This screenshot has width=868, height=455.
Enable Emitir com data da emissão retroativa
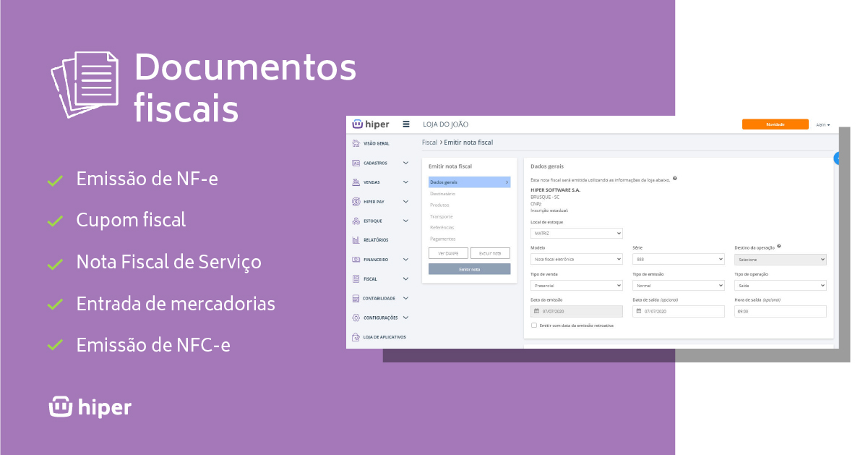click(x=534, y=326)
